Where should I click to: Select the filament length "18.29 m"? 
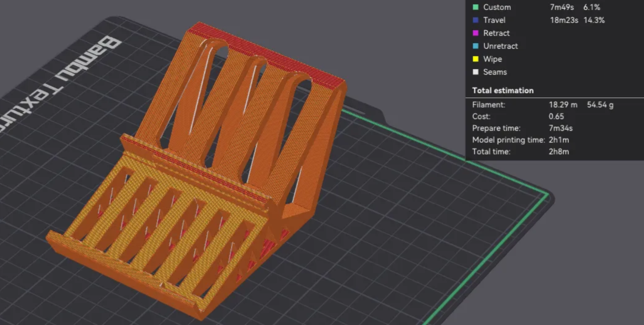click(x=563, y=105)
